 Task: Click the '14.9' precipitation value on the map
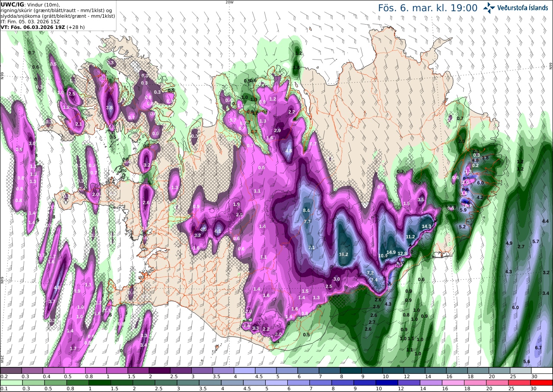[x=391, y=252]
